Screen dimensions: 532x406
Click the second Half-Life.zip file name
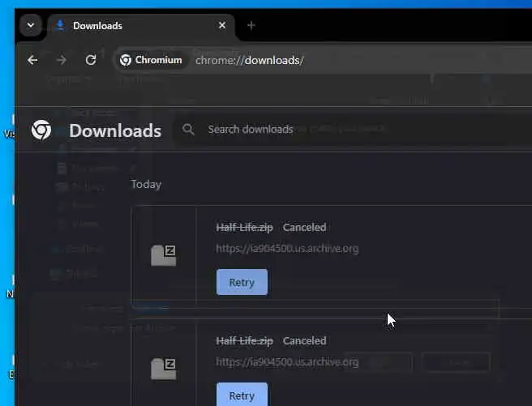pos(244,341)
